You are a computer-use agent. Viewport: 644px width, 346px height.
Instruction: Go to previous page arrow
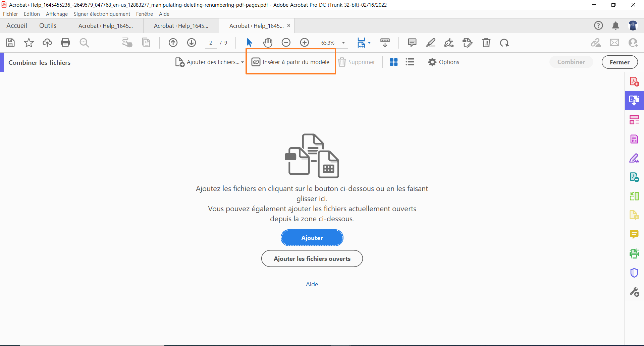click(x=173, y=43)
